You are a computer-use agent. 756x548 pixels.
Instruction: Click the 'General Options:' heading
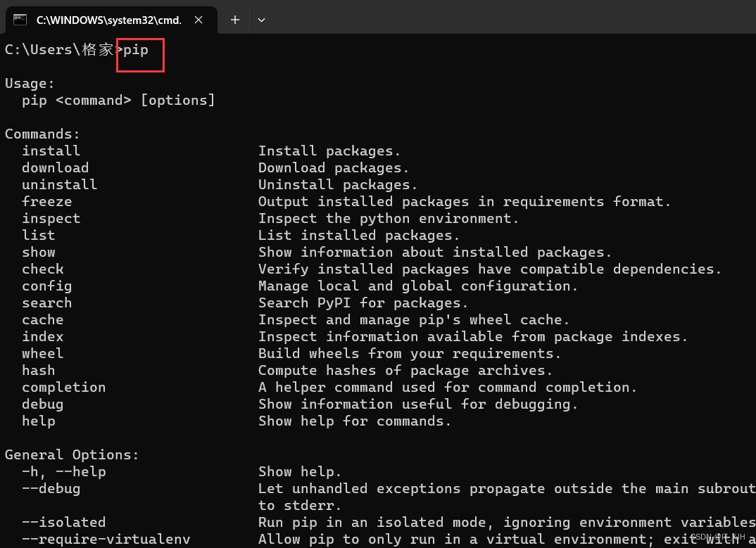72,454
